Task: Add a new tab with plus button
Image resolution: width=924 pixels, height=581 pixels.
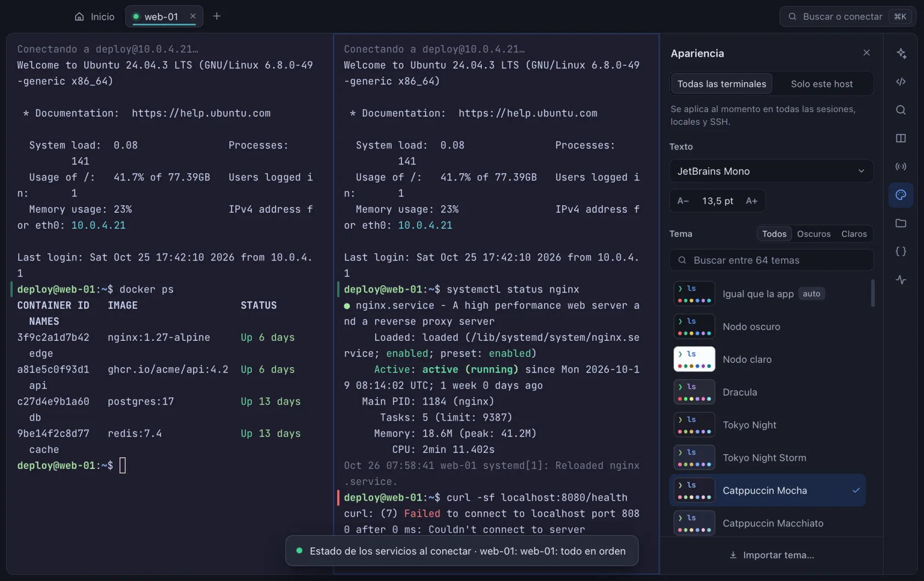Action: 217,16
